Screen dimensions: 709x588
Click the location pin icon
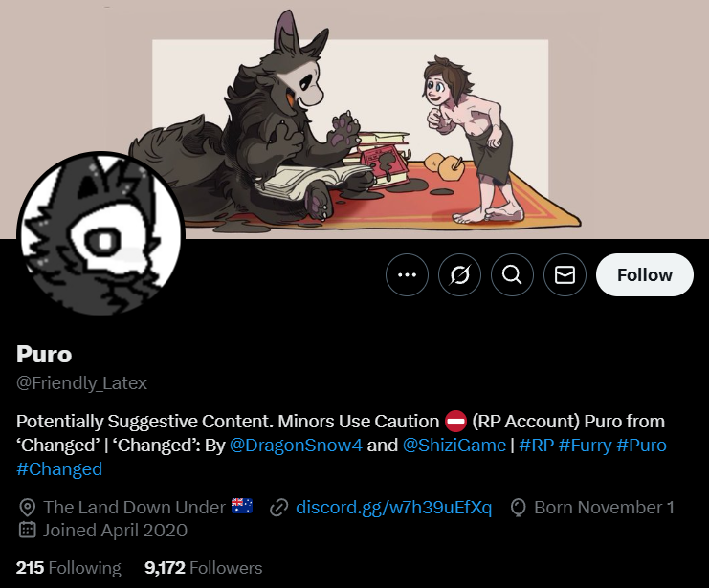[27, 508]
